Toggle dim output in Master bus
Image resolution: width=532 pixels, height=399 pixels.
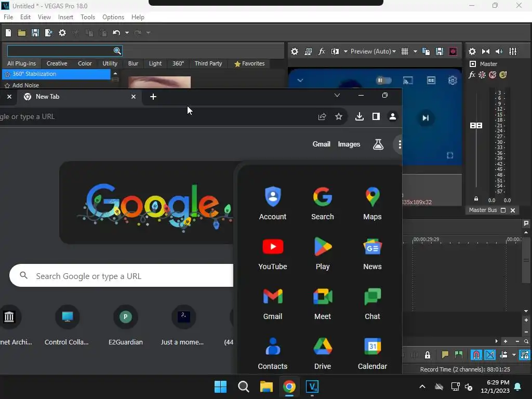(x=499, y=51)
